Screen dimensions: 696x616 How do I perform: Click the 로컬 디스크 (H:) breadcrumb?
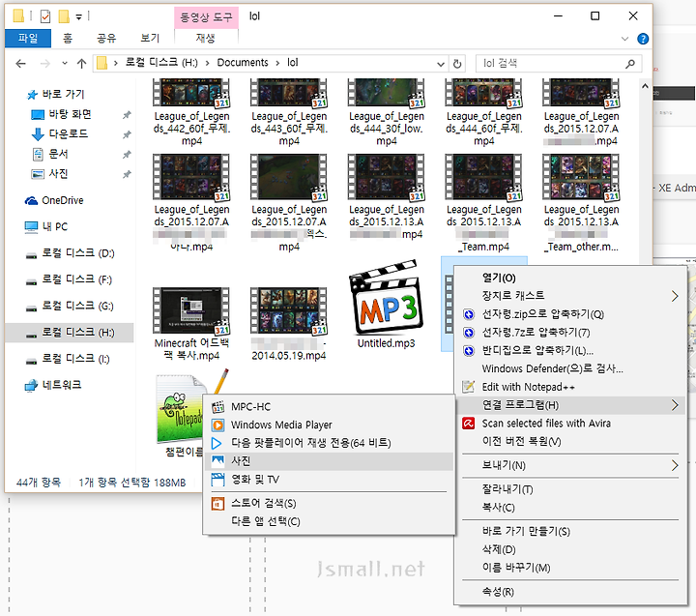click(x=161, y=63)
